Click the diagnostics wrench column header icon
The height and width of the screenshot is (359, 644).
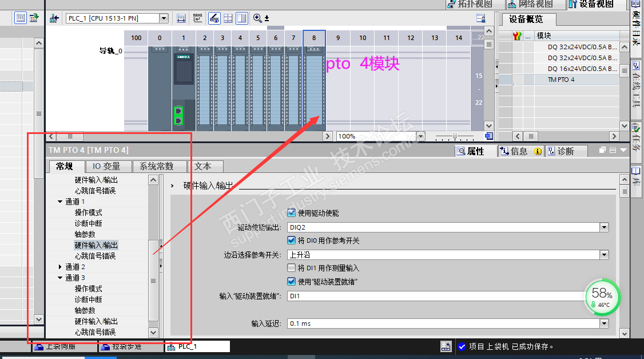517,35
